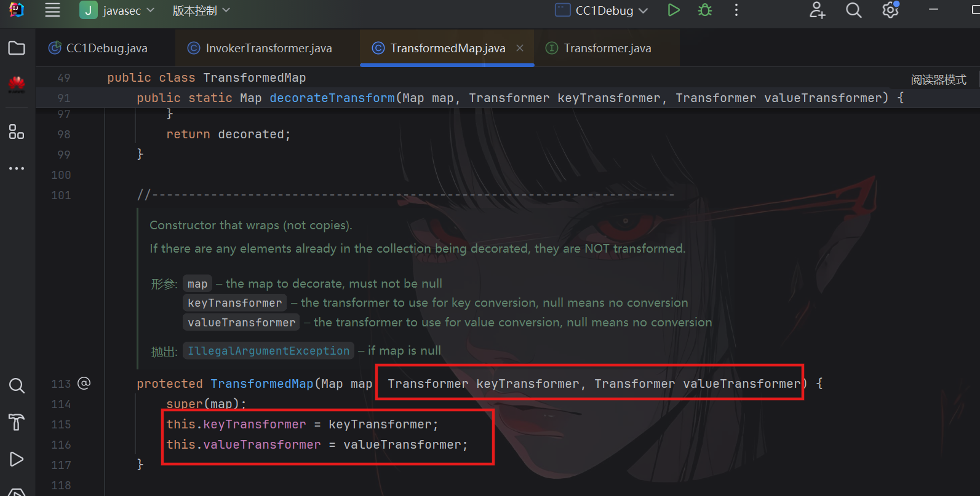The width and height of the screenshot is (980, 496).
Task: Open the code with me user icon
Action: [817, 10]
